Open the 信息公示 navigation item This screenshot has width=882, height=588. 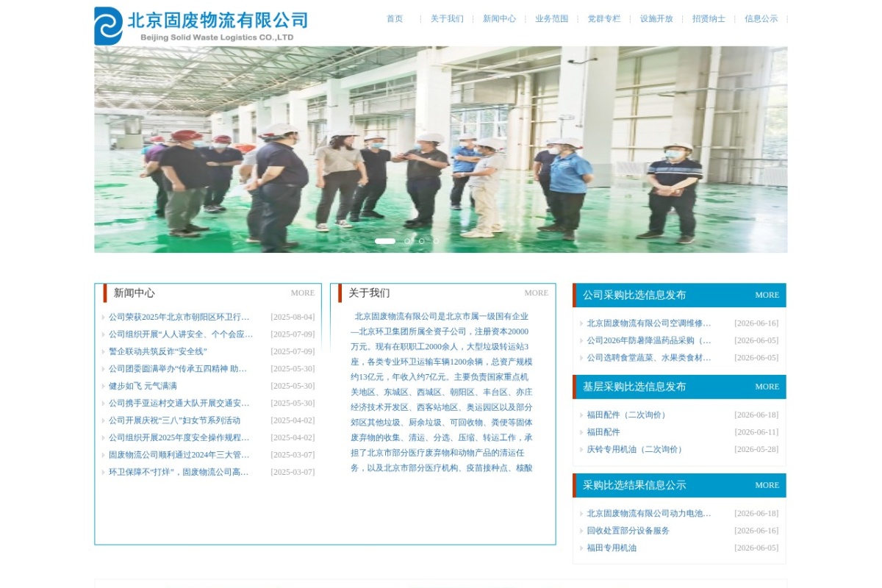coord(761,19)
